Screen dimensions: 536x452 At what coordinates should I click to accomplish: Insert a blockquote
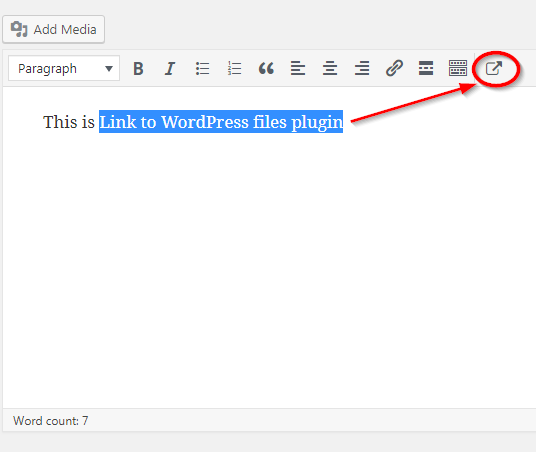266,69
